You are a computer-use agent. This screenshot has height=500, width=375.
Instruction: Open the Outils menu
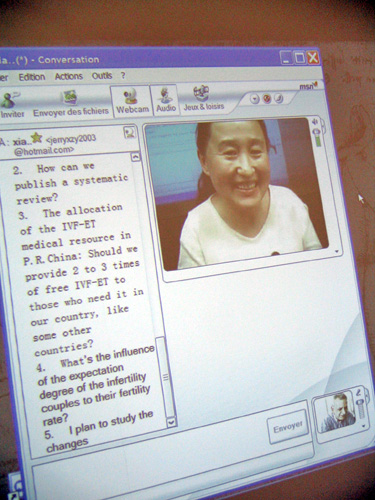tap(102, 76)
